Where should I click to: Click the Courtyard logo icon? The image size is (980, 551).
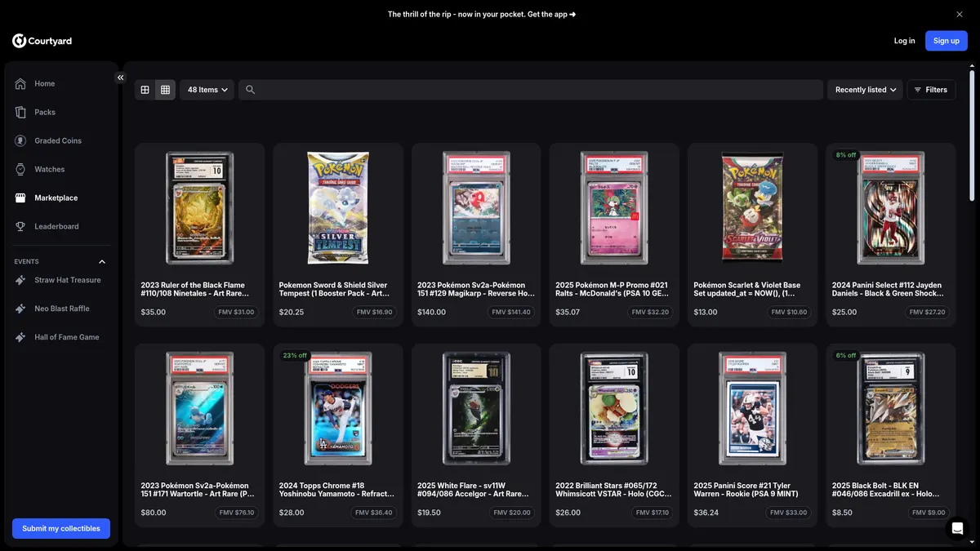coord(19,41)
